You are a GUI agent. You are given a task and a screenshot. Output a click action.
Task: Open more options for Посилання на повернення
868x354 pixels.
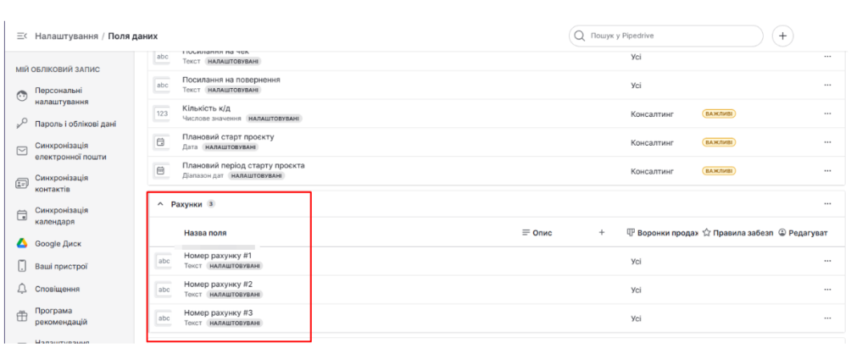tap(827, 85)
